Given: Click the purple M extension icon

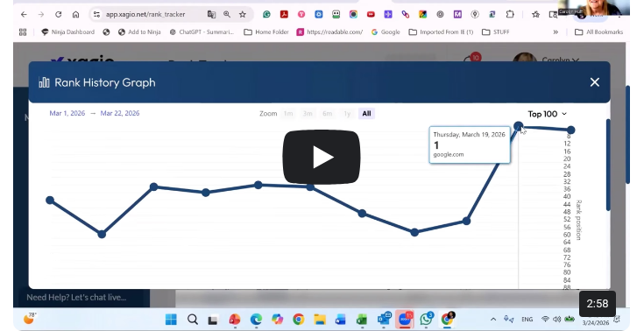Looking at the screenshot, I should coord(457,14).
